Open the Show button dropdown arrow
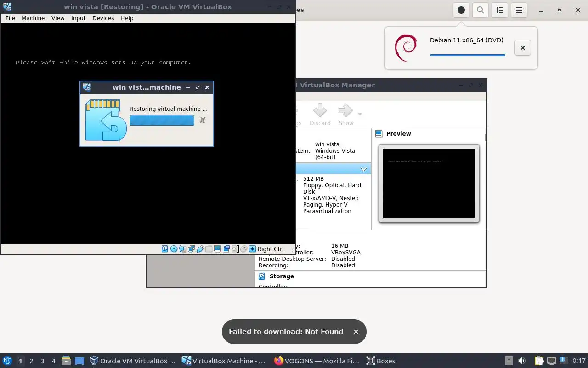Viewport: 588px width, 368px height. [x=360, y=114]
